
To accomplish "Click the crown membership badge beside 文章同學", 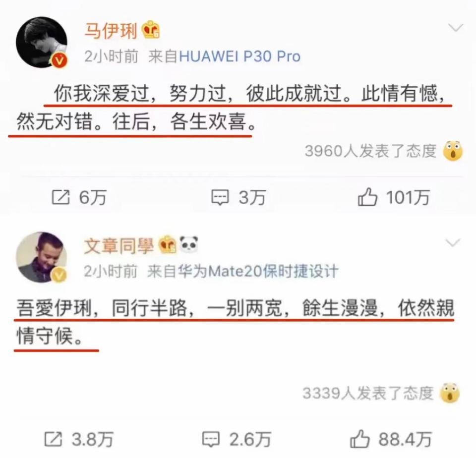I will tap(168, 245).
